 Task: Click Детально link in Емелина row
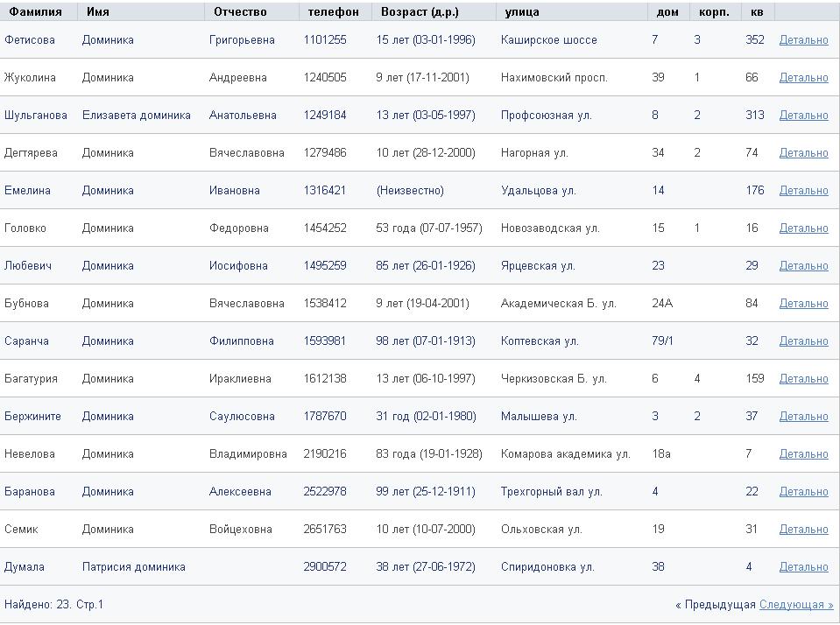[x=803, y=191]
